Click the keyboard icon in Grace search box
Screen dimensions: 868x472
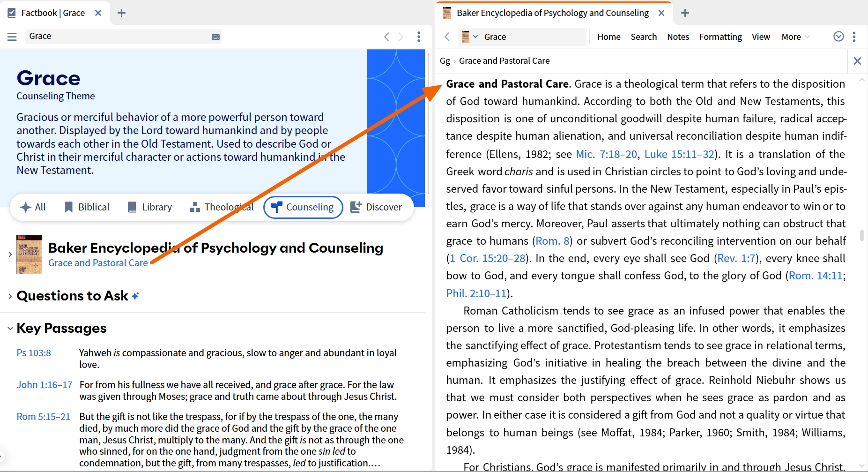[215, 37]
